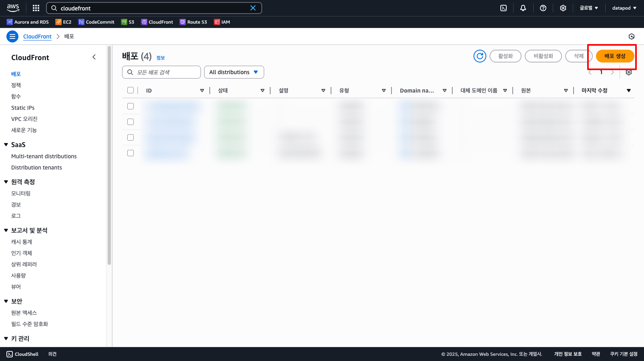Click the 모든 배포 검색 field
The height and width of the screenshot is (361, 644).
(161, 72)
